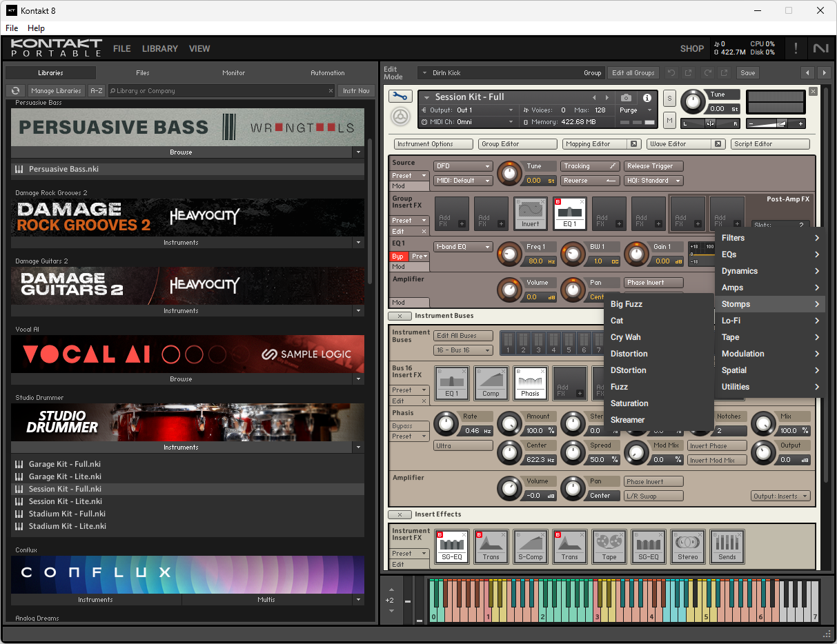Expand the Studio Drummer library options arrow
This screenshot has width=837, height=644.
357,447
